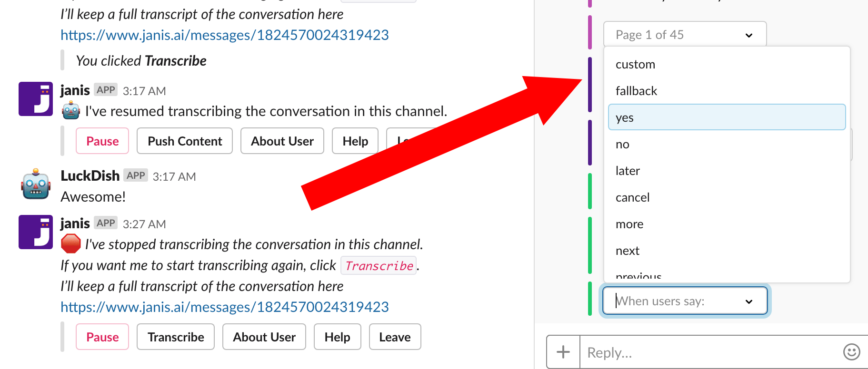
Task: Click the janis sender name at 3:27 AM
Action: click(x=75, y=223)
